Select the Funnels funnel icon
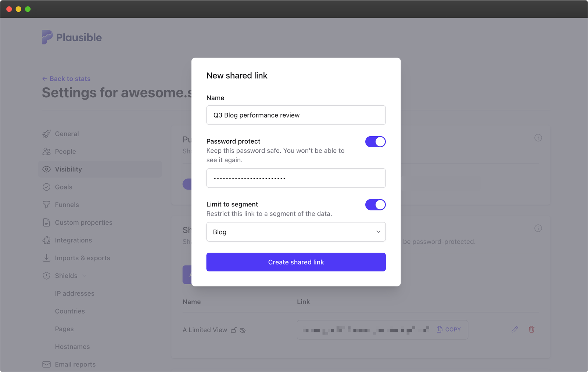The height and width of the screenshot is (372, 588). click(x=47, y=205)
